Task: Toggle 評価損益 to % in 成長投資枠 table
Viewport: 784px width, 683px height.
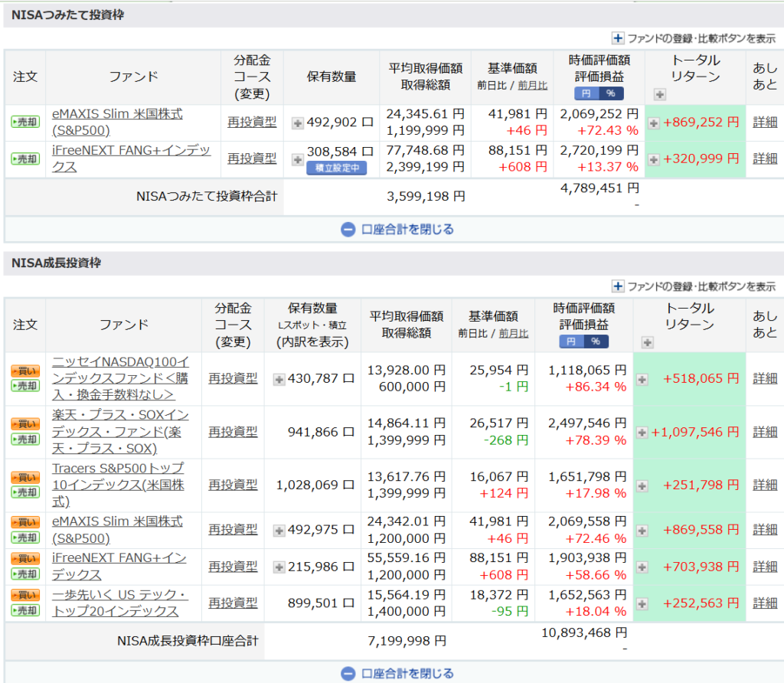Action: tap(595, 341)
